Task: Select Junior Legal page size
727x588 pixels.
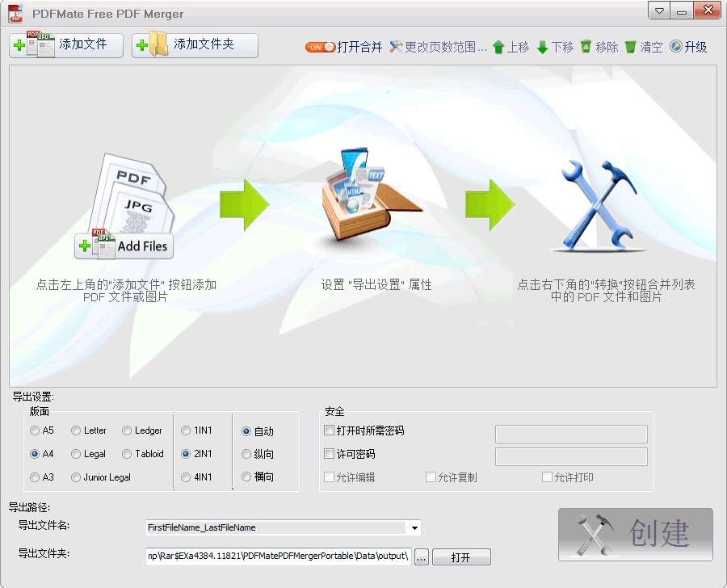Action: (x=76, y=477)
